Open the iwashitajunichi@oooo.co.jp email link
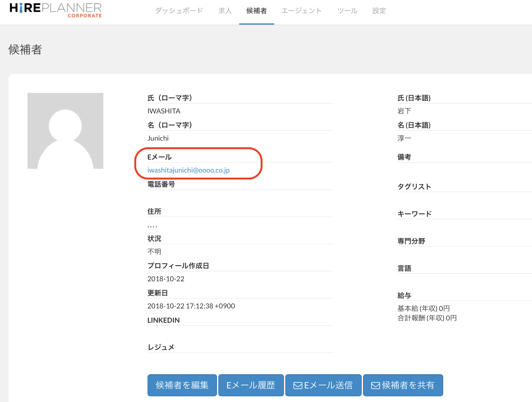This screenshot has height=402, width=532. point(188,170)
